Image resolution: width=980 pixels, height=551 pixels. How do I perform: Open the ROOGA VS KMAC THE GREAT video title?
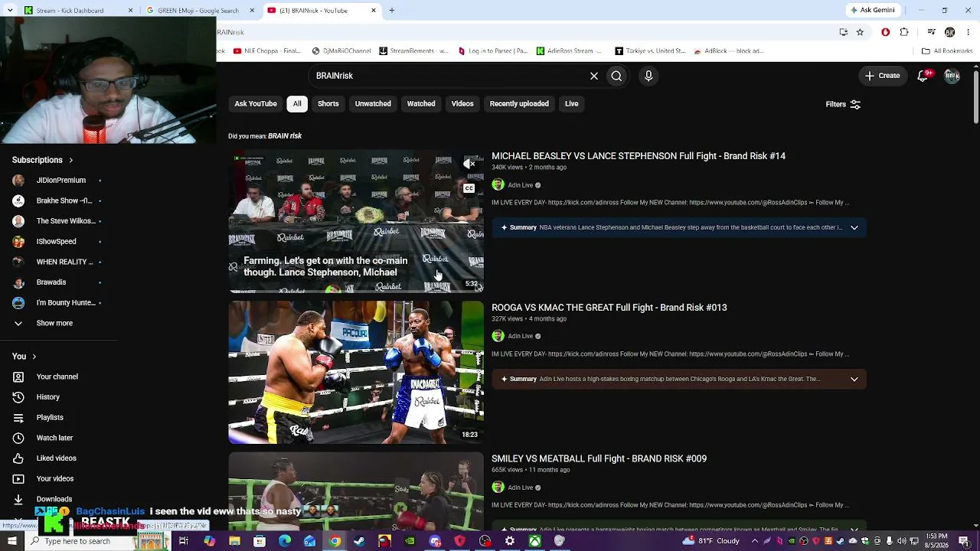pos(609,308)
